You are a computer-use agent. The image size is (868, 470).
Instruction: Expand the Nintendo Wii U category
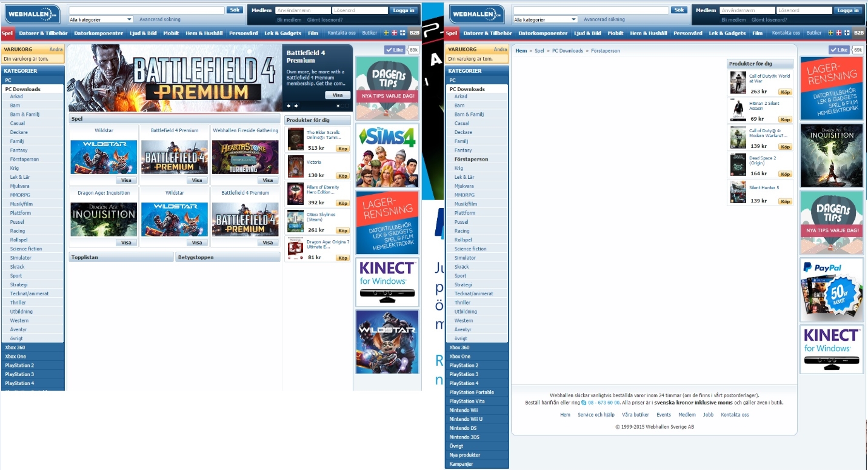click(x=478, y=419)
